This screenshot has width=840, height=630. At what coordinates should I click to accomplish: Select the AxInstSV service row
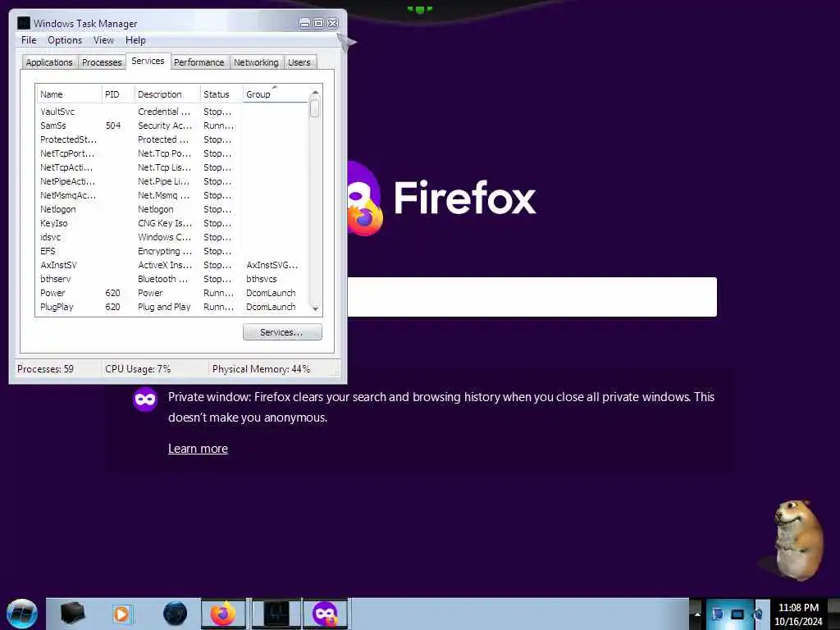click(172, 265)
